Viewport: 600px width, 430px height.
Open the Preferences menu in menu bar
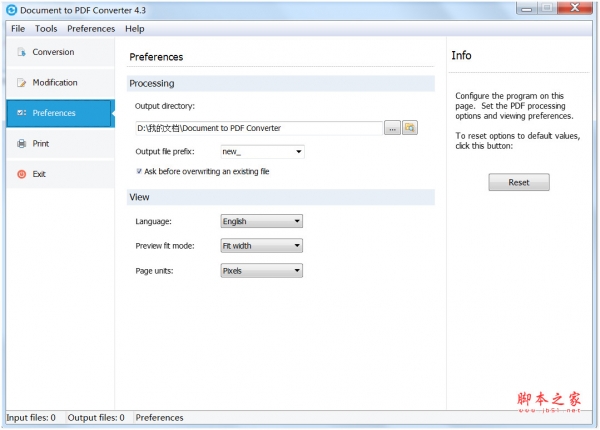coord(91,29)
